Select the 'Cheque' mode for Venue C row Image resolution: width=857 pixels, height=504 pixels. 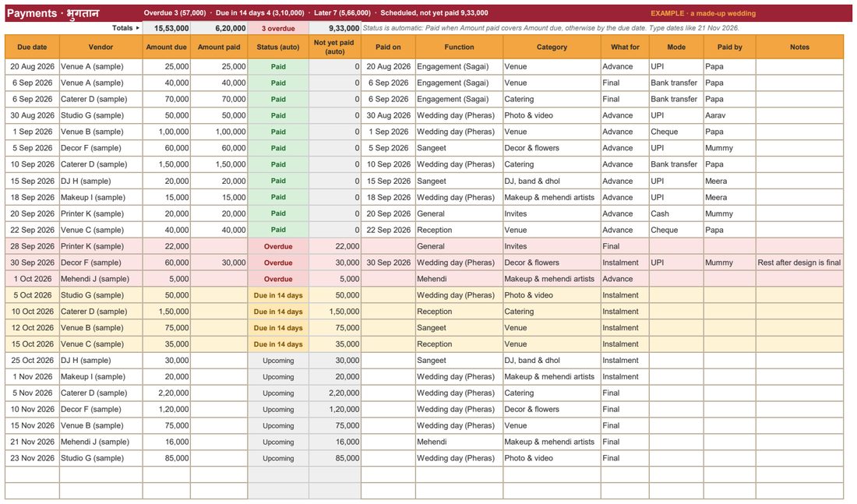pos(676,230)
